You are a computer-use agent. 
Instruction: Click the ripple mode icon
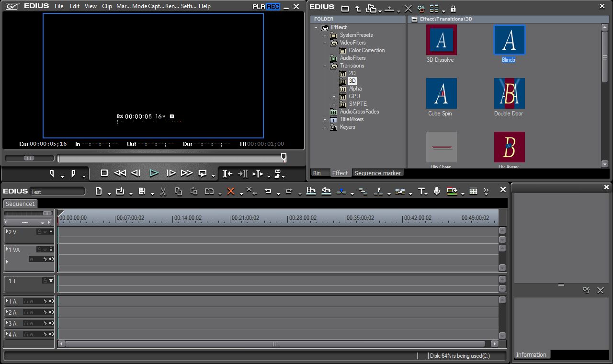point(326,191)
